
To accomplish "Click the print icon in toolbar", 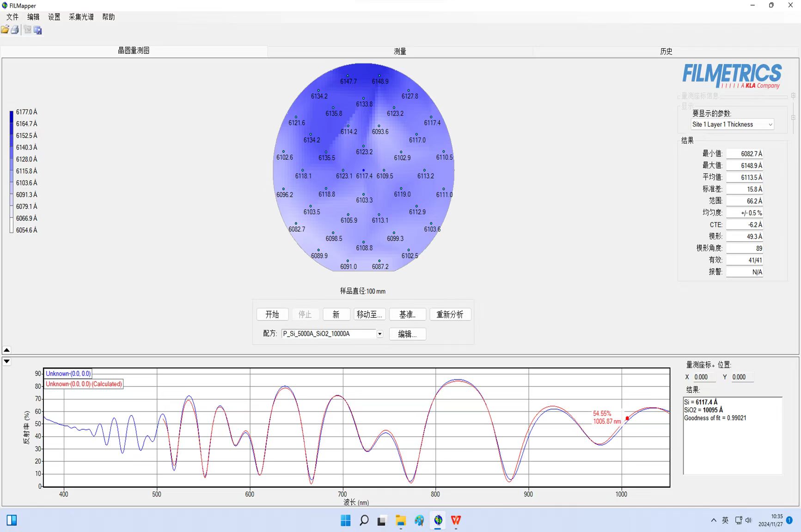I will click(x=15, y=30).
